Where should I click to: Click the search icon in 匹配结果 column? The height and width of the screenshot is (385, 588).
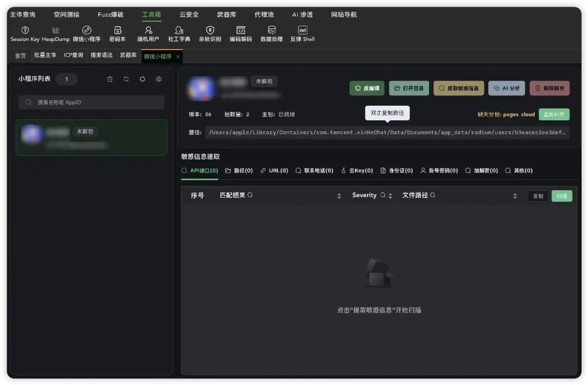point(250,195)
